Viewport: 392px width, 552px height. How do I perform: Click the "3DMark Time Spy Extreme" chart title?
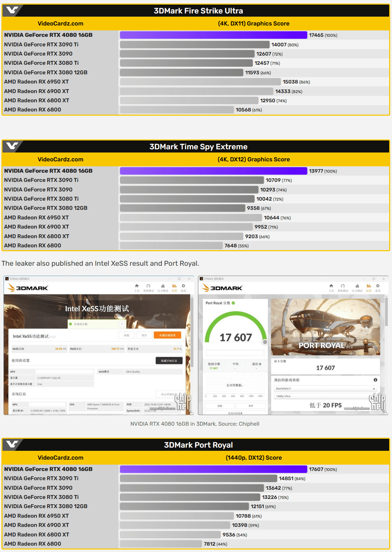(198, 146)
